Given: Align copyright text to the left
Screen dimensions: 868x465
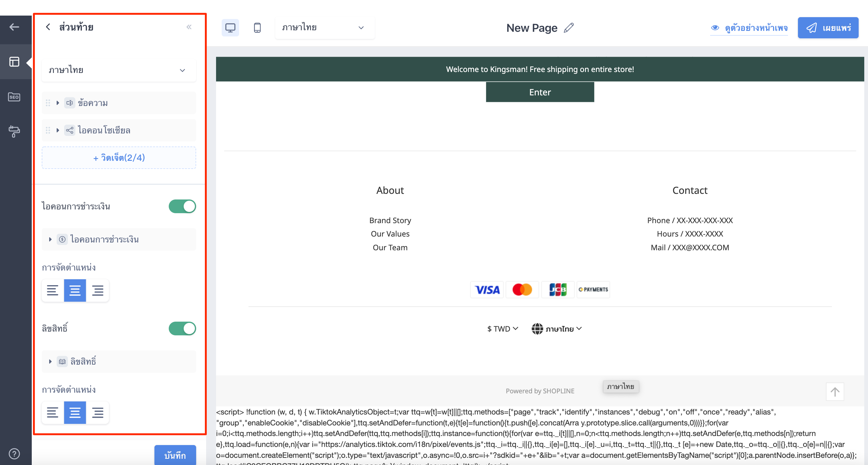Looking at the screenshot, I should 53,412.
